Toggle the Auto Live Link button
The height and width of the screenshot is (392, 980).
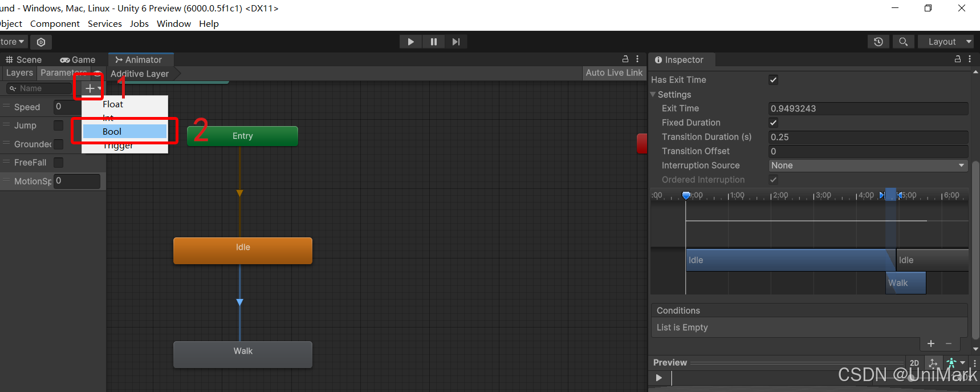pos(614,73)
